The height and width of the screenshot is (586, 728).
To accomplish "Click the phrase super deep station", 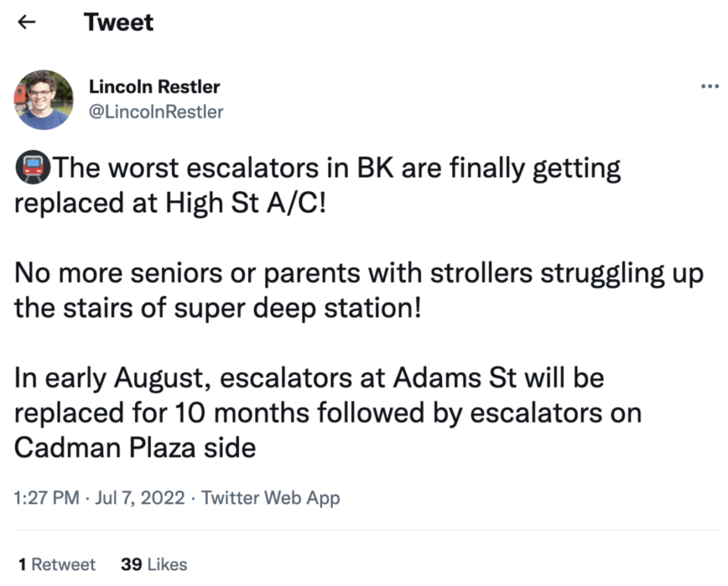I will [x=297, y=308].
